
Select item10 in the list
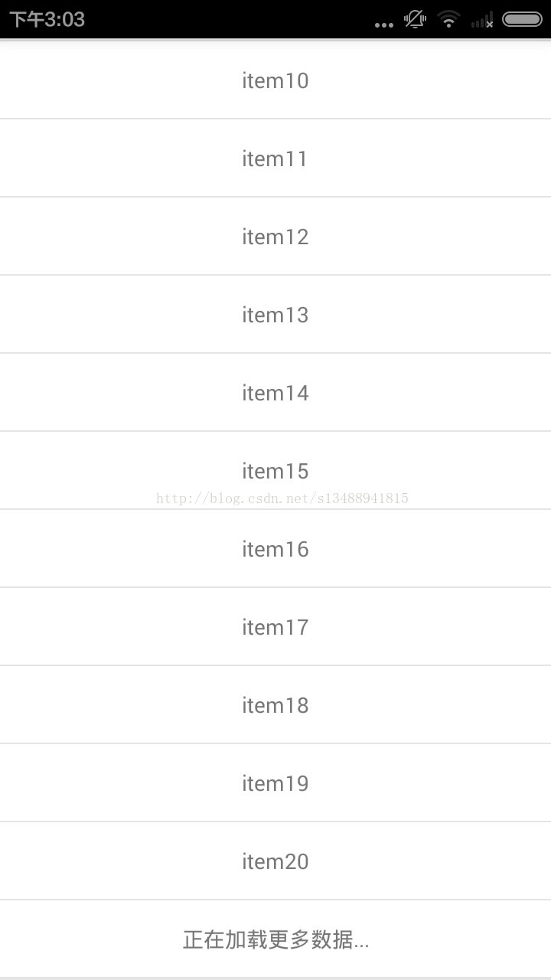(275, 80)
